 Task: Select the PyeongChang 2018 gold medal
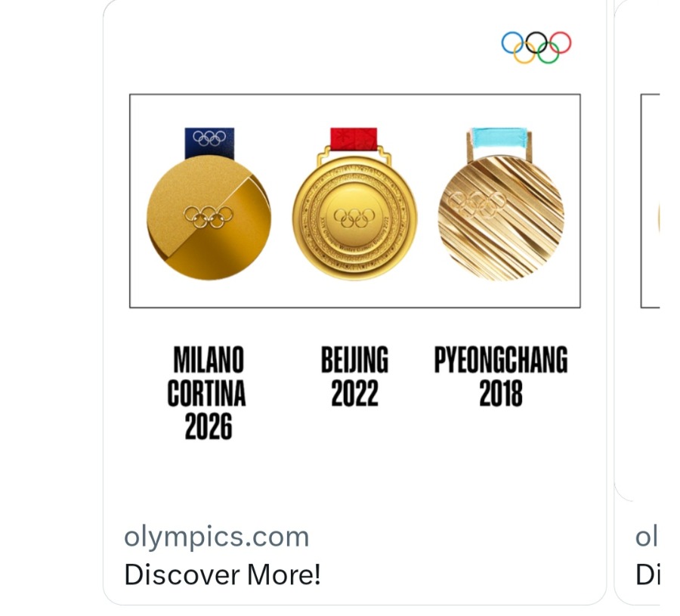[501, 218]
